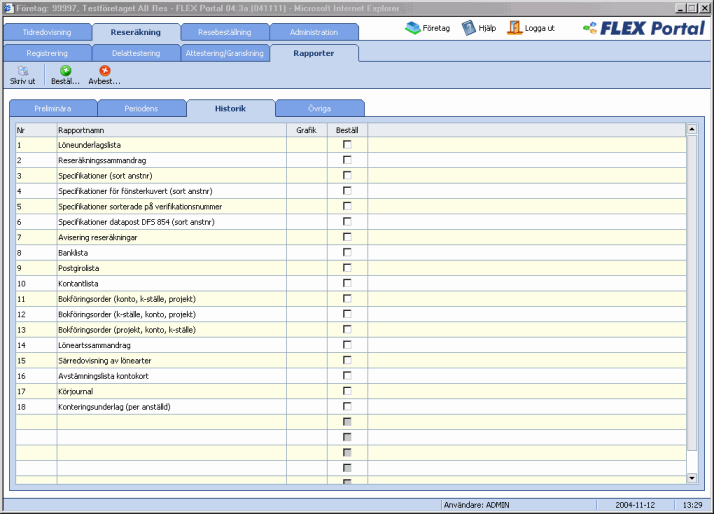Screen dimensions: 714x514
Task: Click the Skriv ut printer icon
Action: pos(22,70)
